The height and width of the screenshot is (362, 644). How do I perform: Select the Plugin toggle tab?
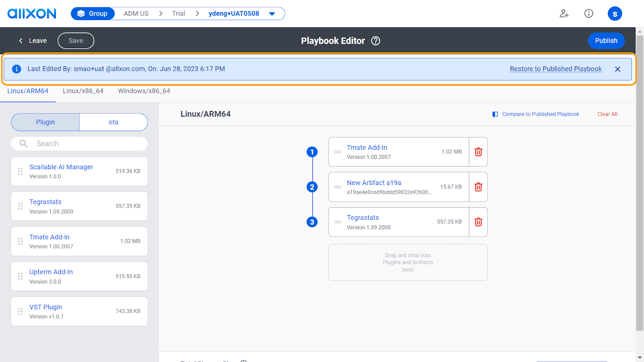click(x=45, y=122)
